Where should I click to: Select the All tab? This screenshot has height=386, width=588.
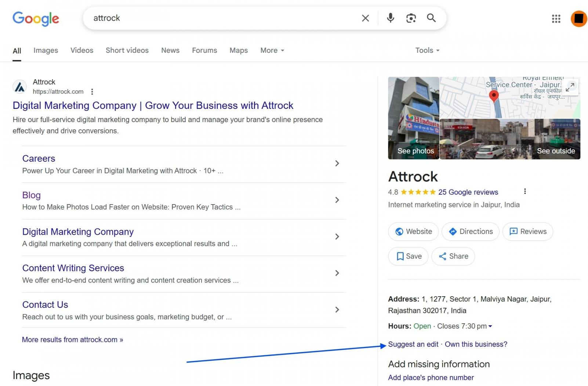[17, 51]
